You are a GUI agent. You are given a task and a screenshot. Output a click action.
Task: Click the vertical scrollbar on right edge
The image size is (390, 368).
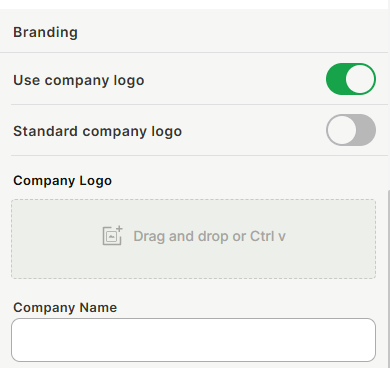pos(389,279)
